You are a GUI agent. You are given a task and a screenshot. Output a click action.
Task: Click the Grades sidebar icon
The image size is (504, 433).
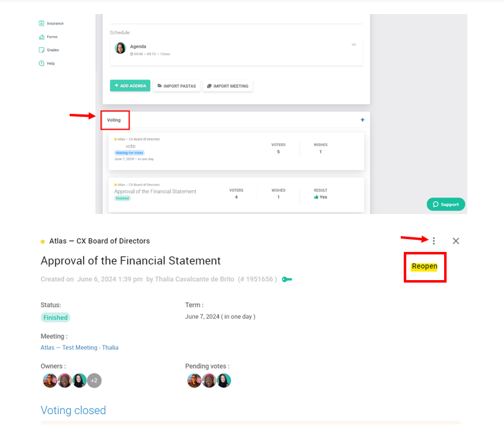[42, 50]
